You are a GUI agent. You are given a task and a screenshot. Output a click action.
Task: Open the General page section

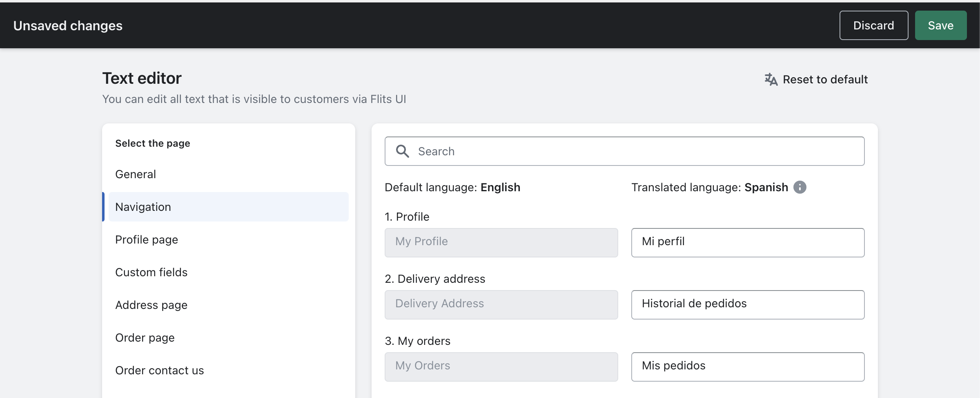[136, 174]
